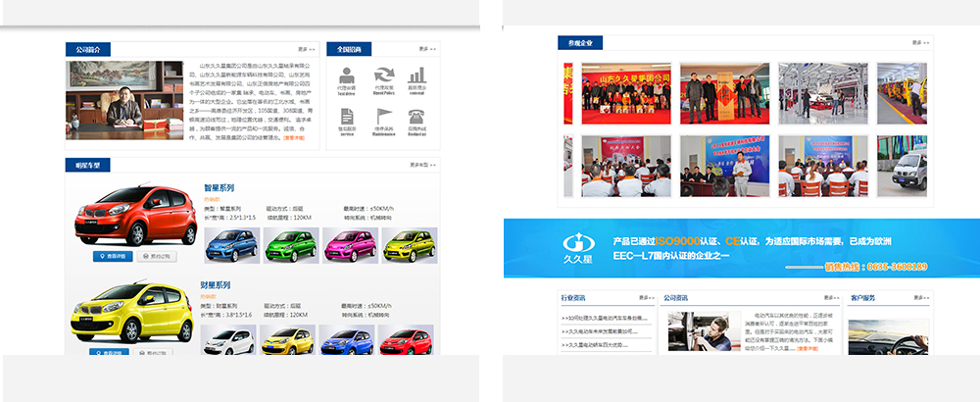Open the white mini truck photo

click(902, 167)
